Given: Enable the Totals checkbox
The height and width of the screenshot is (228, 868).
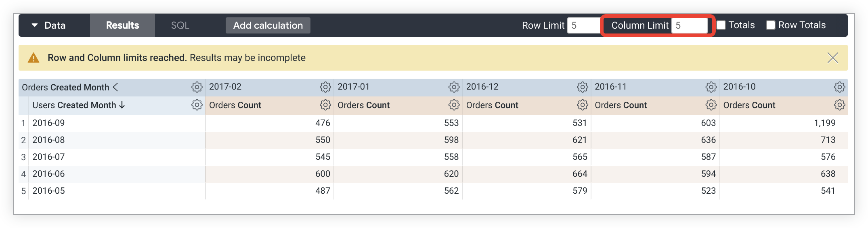Looking at the screenshot, I should 721,25.
